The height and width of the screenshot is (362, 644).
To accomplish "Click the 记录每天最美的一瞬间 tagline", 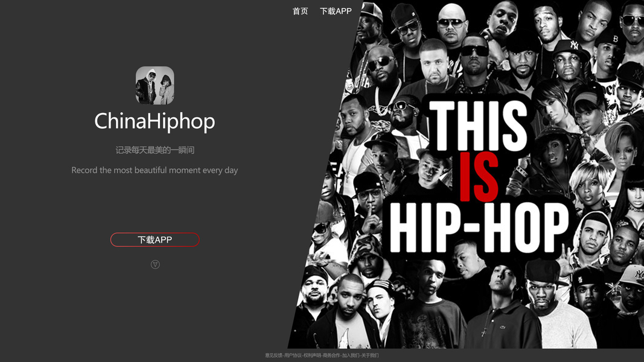I will [x=155, y=150].
